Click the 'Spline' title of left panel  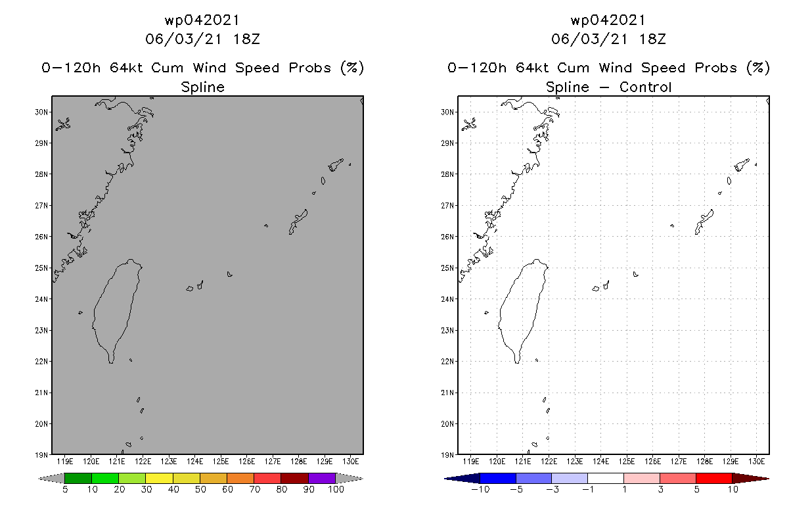202,87
